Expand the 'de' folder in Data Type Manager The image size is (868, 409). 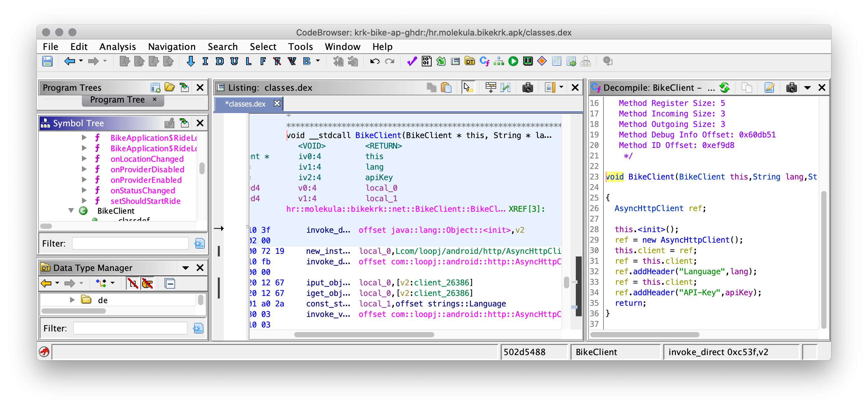72,300
